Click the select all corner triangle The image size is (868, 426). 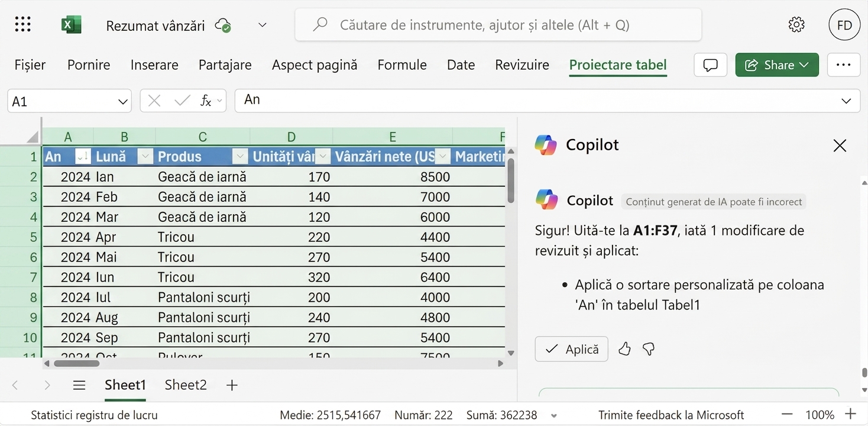[x=33, y=137]
